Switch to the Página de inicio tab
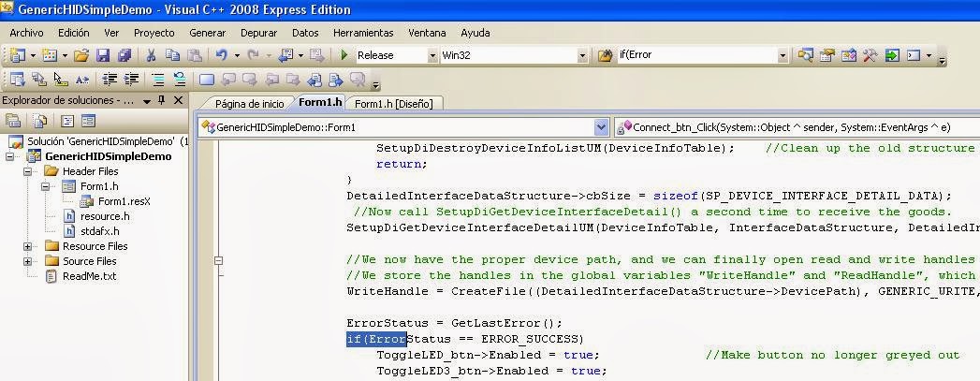The width and height of the screenshot is (980, 381). (249, 104)
